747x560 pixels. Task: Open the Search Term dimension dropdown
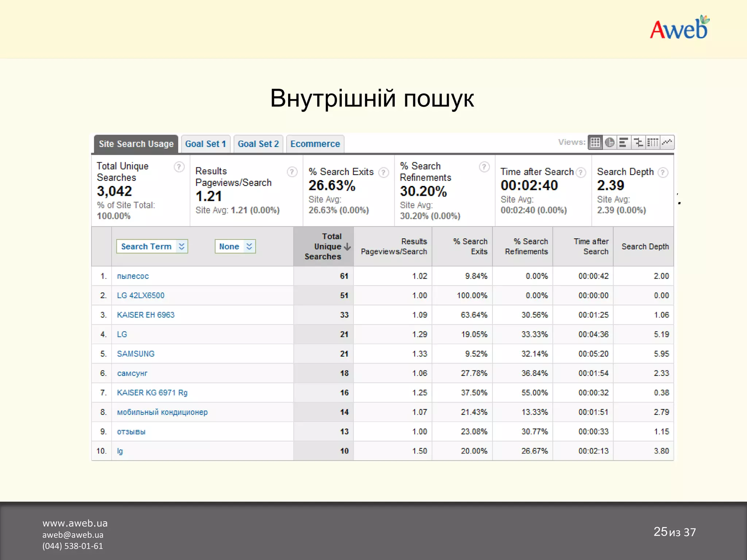coord(152,246)
